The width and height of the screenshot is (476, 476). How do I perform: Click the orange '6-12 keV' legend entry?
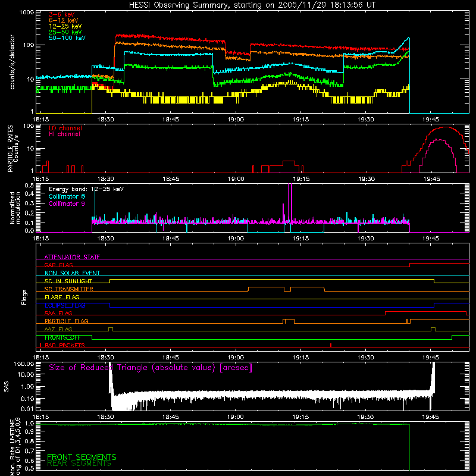[x=64, y=20]
